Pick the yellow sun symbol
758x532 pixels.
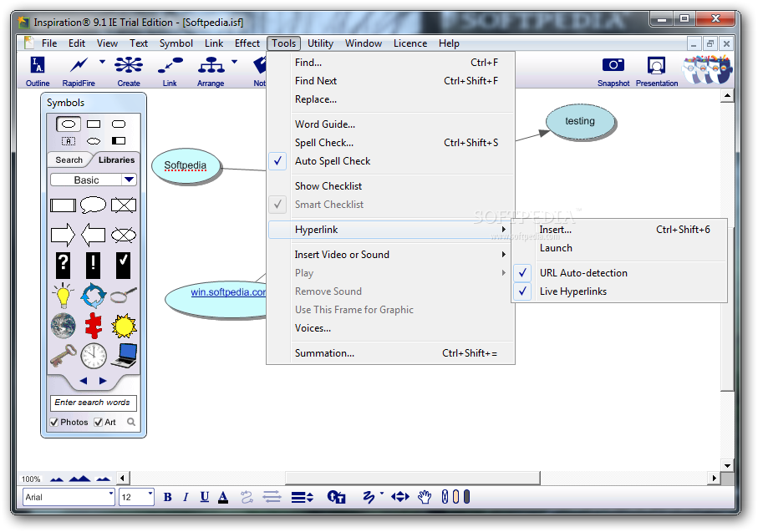point(124,326)
